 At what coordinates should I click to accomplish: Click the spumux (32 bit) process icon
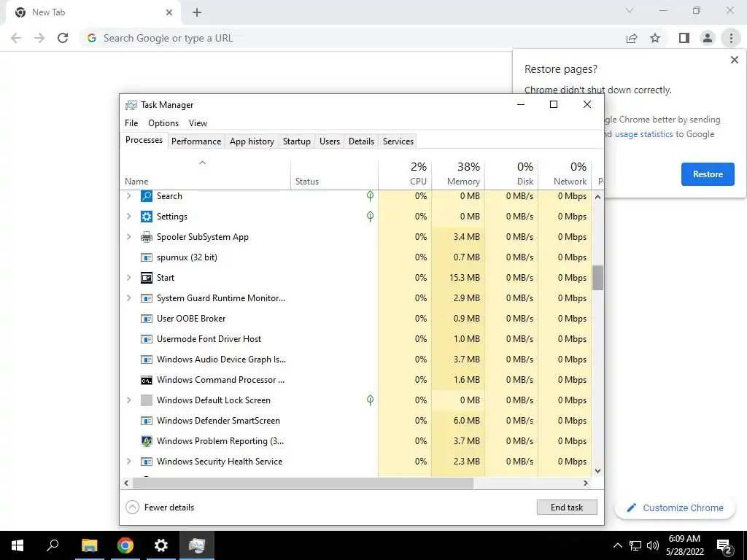146,257
